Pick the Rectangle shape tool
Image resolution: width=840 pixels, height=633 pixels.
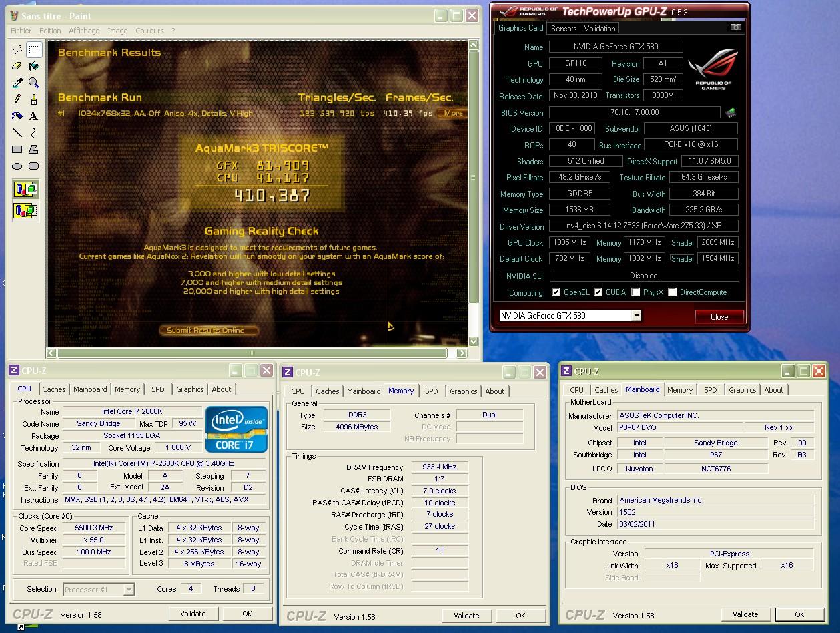tap(17, 150)
